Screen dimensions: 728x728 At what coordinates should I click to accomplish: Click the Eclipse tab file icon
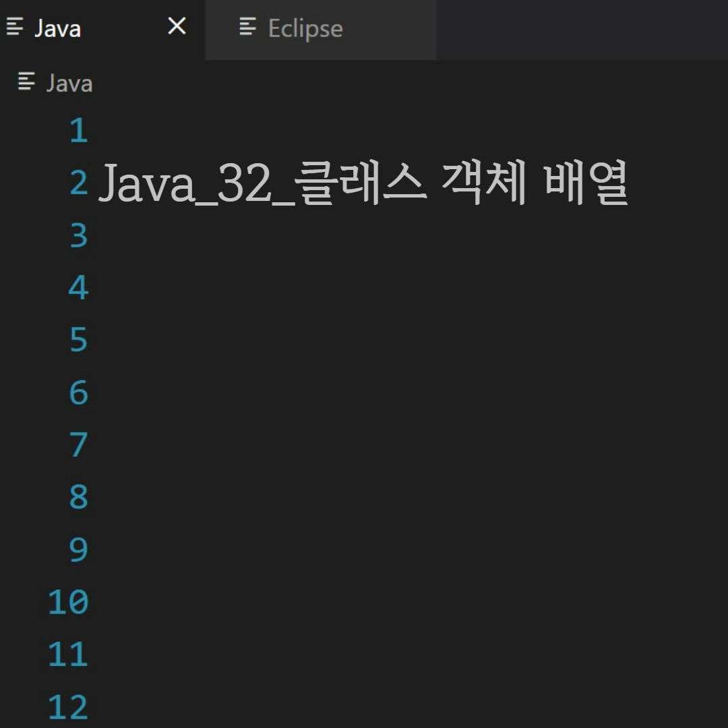[x=247, y=26]
